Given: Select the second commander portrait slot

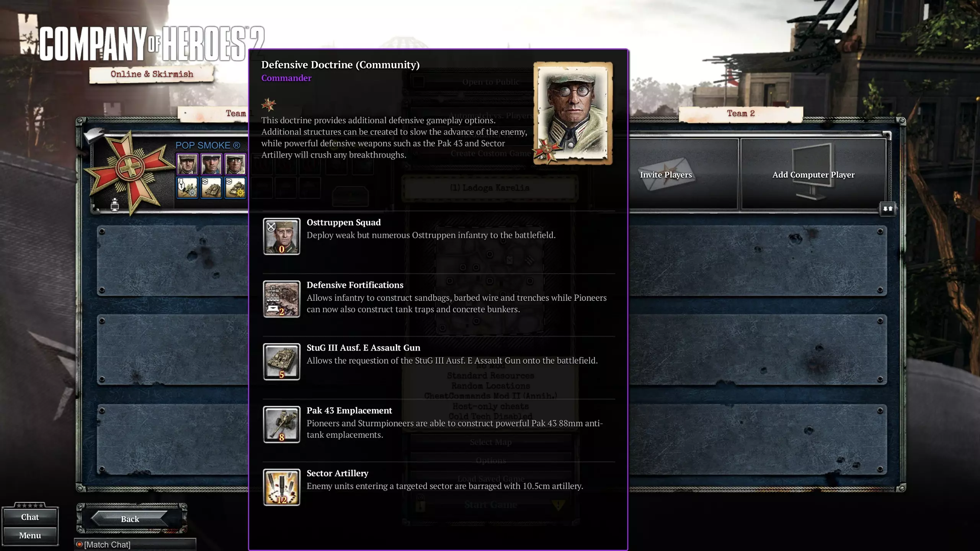Looking at the screenshot, I should pos(211,164).
